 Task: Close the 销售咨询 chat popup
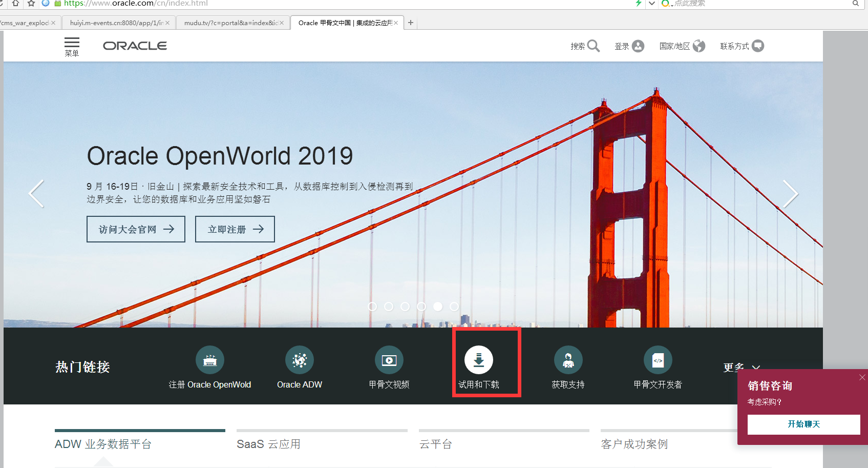pyautogui.click(x=862, y=377)
